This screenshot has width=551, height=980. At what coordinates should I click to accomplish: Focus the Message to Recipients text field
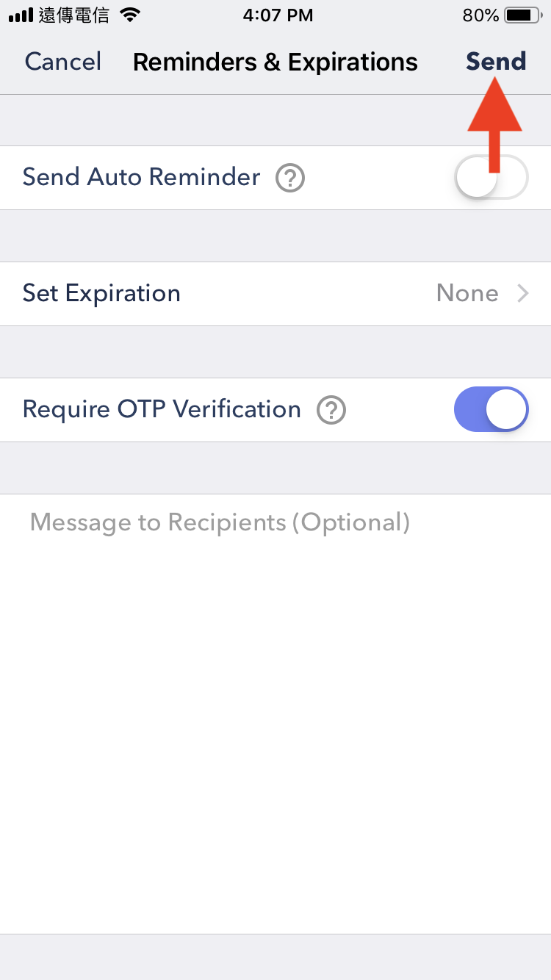(275, 713)
